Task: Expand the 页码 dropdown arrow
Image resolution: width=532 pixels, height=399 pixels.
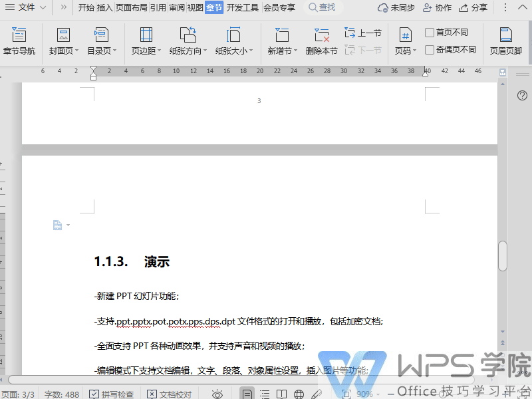Action: tap(414, 51)
